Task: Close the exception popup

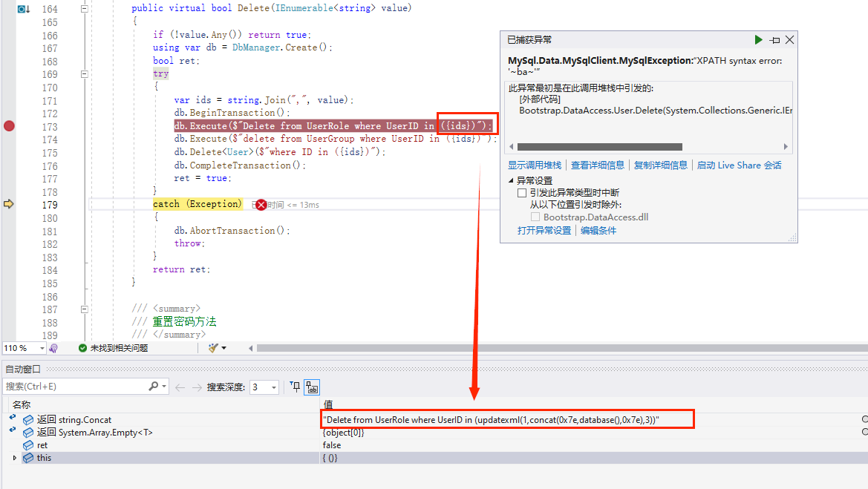Action: [789, 40]
